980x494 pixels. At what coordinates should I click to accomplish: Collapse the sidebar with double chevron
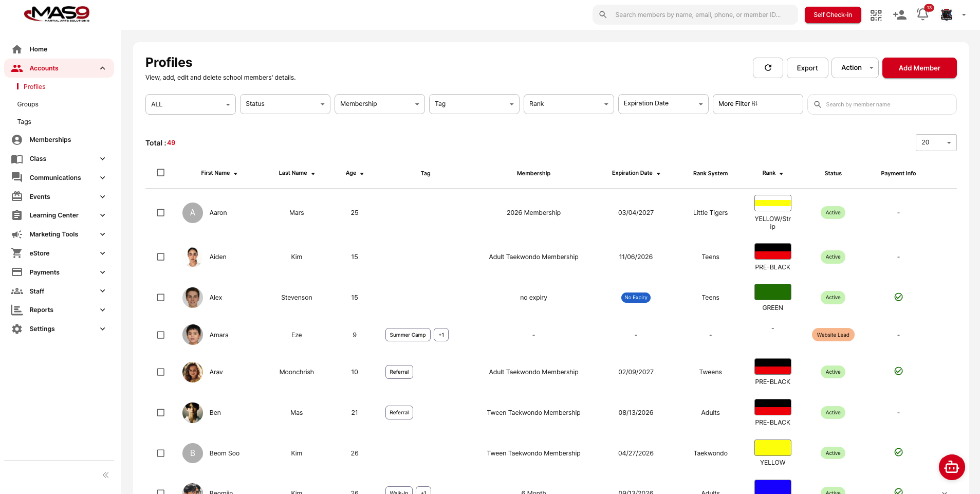coord(105,475)
